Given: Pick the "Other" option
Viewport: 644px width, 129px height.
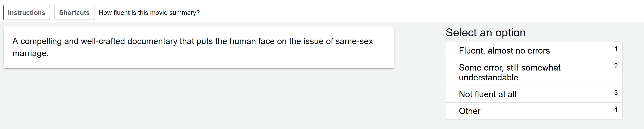Looking at the screenshot, I should click(470, 111).
